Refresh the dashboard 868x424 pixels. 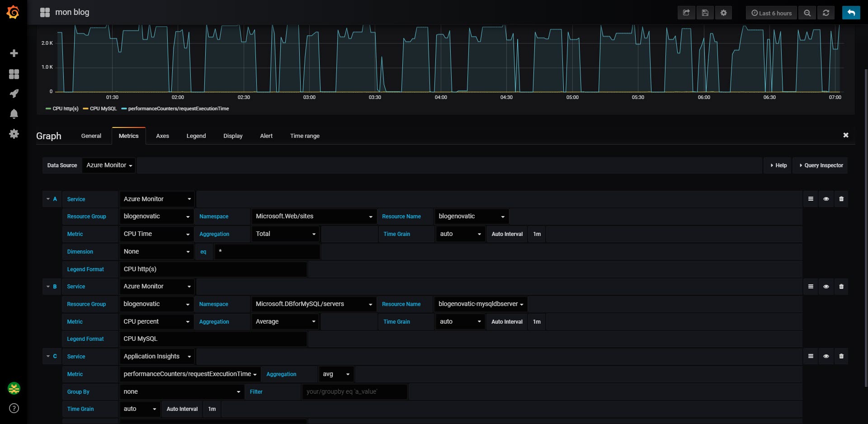pos(826,13)
